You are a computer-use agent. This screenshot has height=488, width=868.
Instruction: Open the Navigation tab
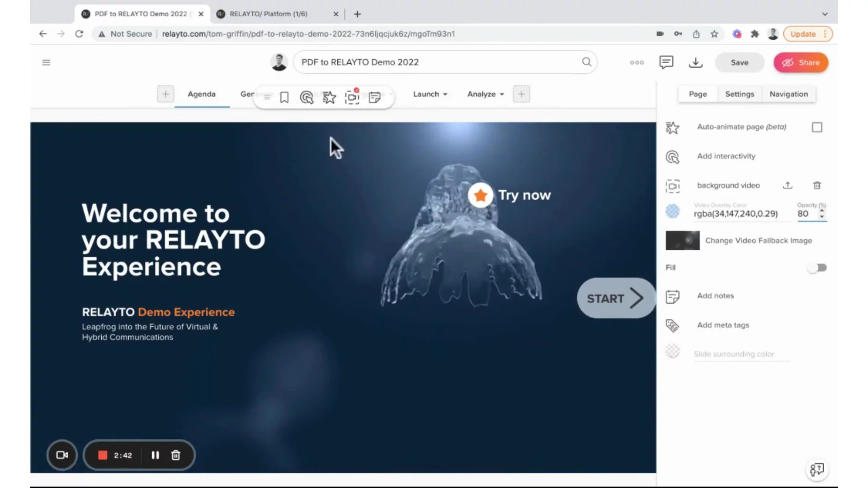(x=788, y=94)
